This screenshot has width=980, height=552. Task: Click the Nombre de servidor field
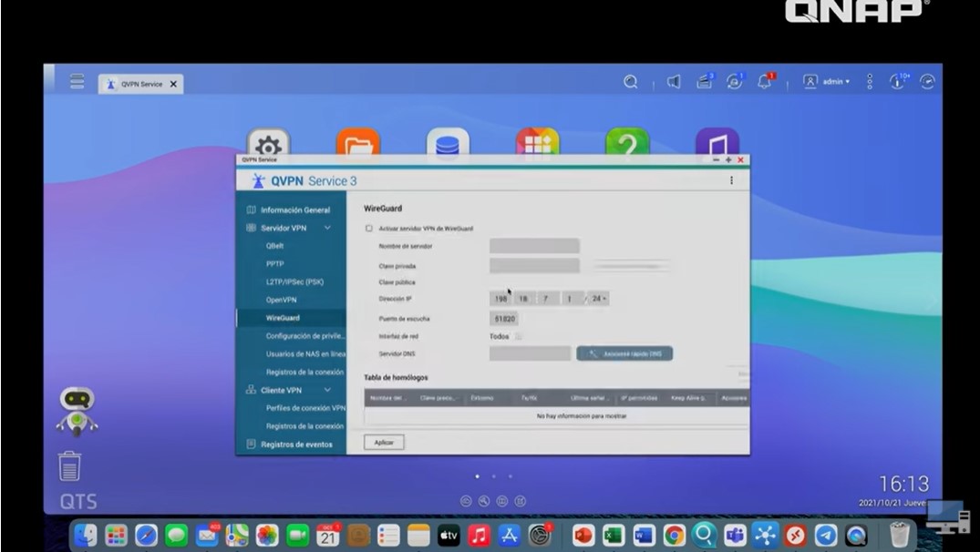(534, 246)
